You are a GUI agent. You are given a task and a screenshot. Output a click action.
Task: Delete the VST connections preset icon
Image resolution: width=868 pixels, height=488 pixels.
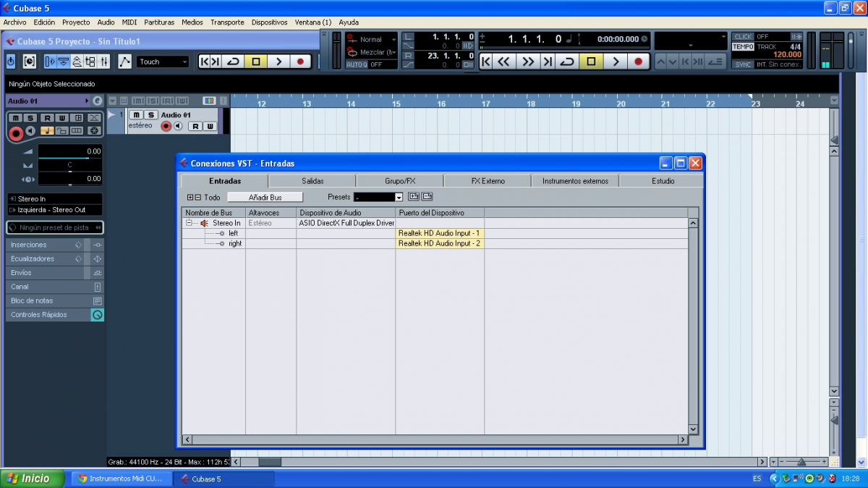(427, 197)
